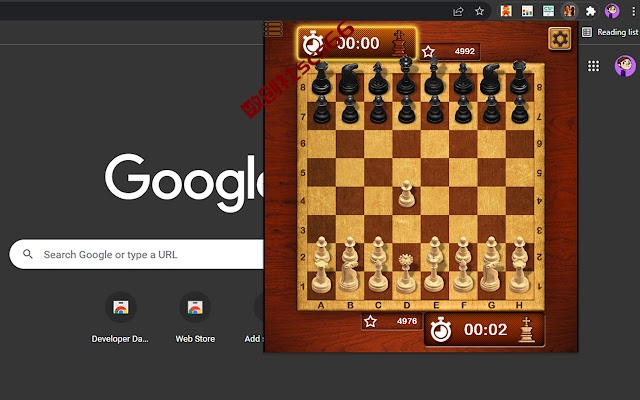Click the empty C3 square
This screenshot has height=400, width=640.
pyautogui.click(x=378, y=229)
